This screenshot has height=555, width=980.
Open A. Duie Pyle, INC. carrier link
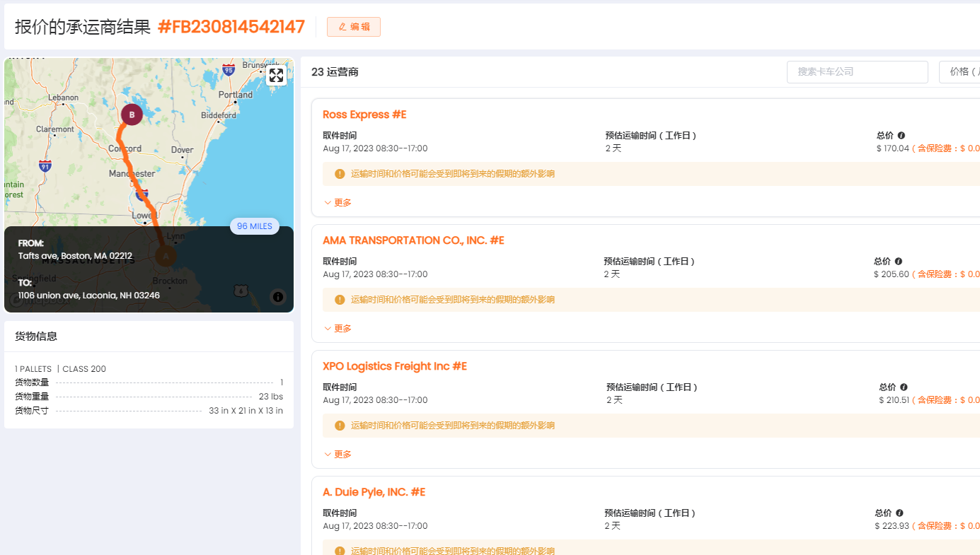pyautogui.click(x=374, y=492)
